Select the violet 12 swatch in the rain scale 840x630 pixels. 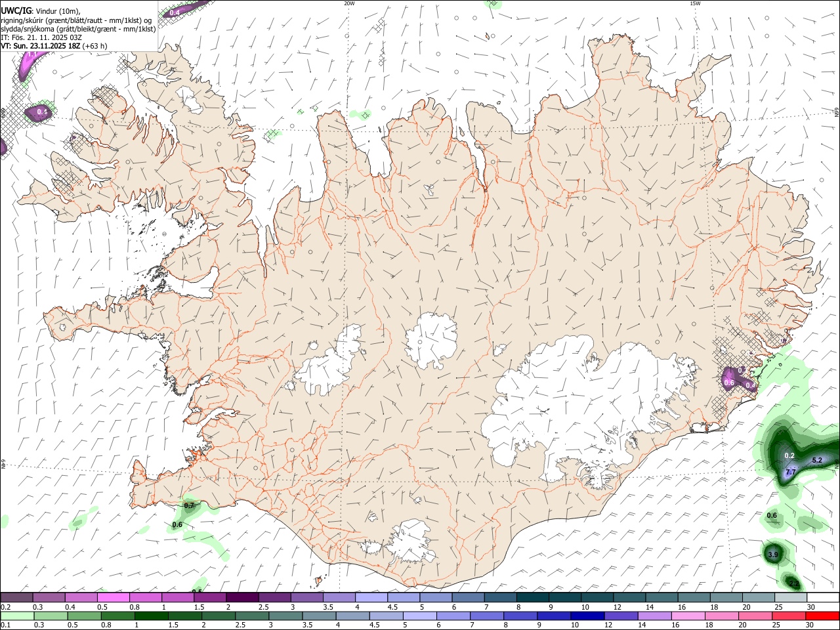621,616
